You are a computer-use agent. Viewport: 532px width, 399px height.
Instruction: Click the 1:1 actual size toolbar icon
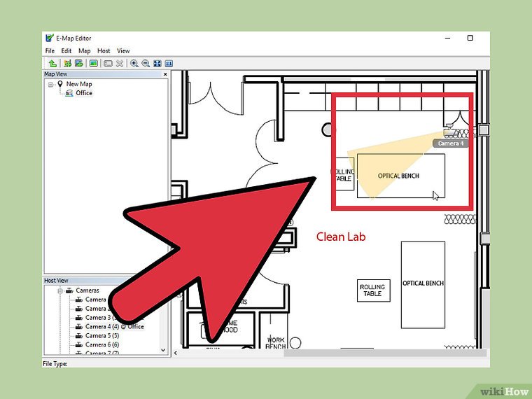pos(168,63)
